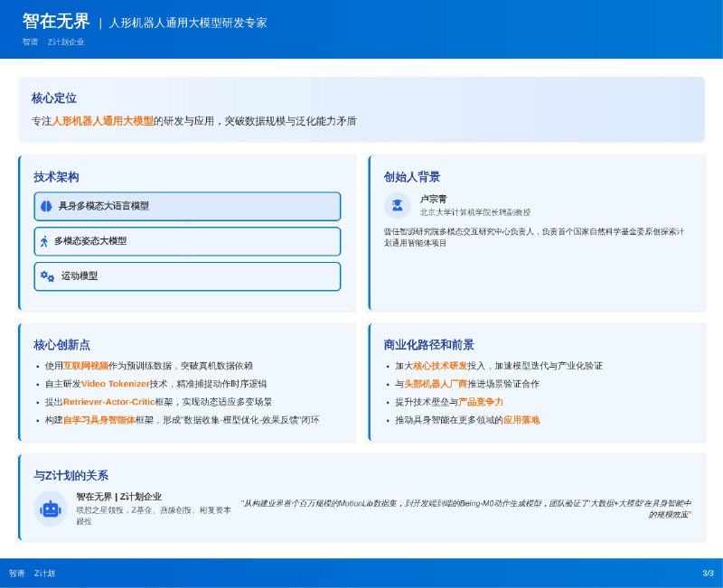Click the founder bio paragraph starting 曾任智源研究院
The width and height of the screenshot is (723, 588).
coord(534,237)
